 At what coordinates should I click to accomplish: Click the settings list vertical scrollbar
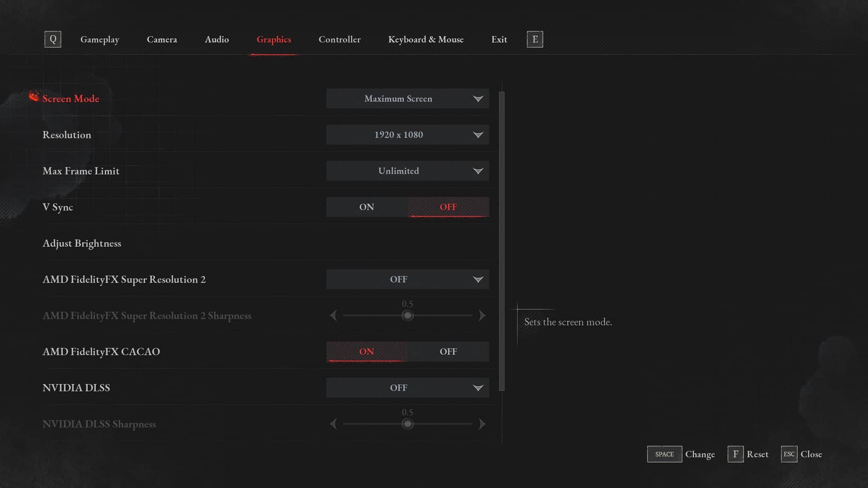pyautogui.click(x=502, y=241)
